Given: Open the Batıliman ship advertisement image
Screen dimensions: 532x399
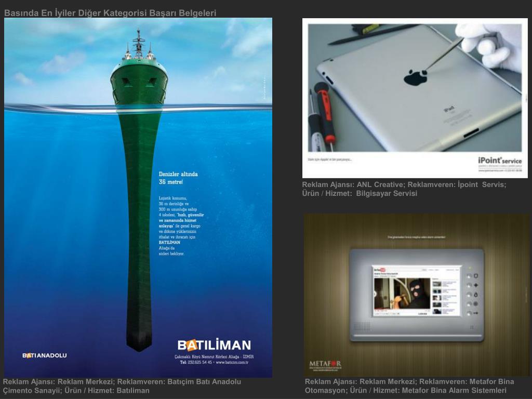Looking at the screenshot, I should pyautogui.click(x=138, y=197).
